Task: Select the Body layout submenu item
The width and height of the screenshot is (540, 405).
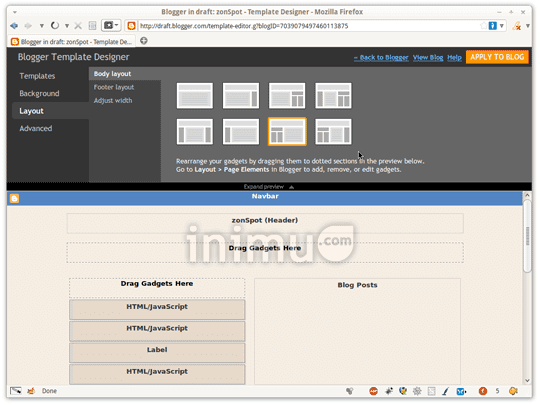Action: (125, 74)
